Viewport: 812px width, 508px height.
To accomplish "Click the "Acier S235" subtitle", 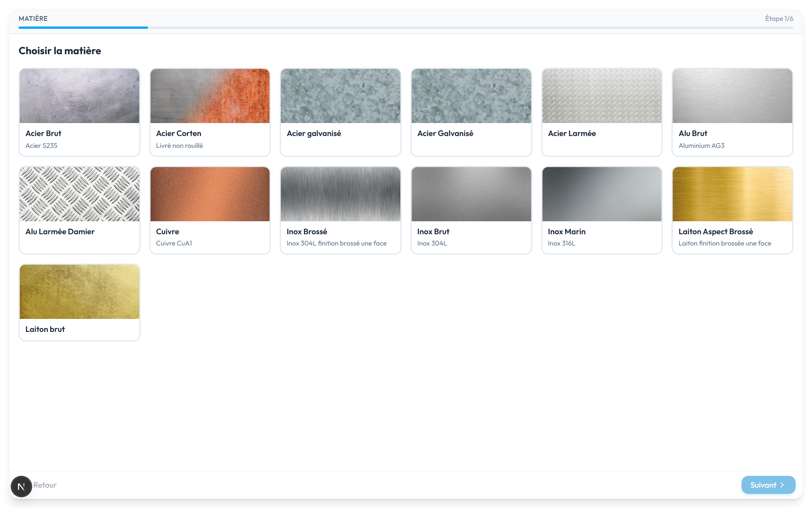I will [x=41, y=145].
